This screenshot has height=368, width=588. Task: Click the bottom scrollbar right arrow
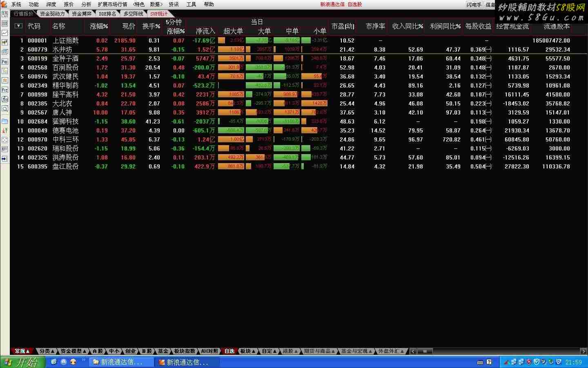tap(583, 351)
